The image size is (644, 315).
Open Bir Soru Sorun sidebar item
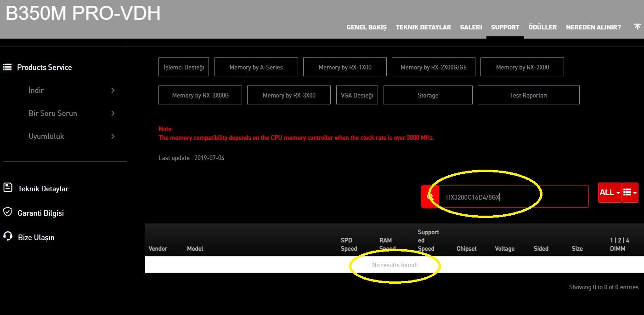(x=53, y=114)
